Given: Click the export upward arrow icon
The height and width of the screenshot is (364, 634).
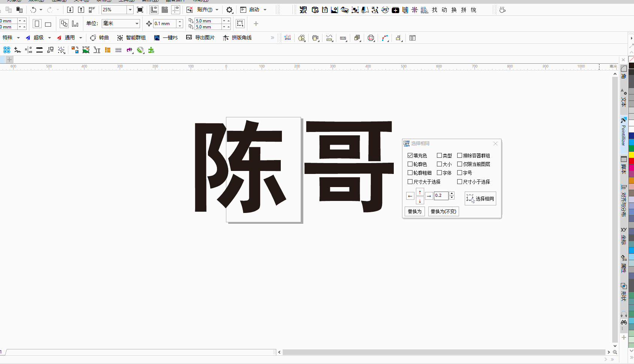Looking at the screenshot, I should (81, 10).
